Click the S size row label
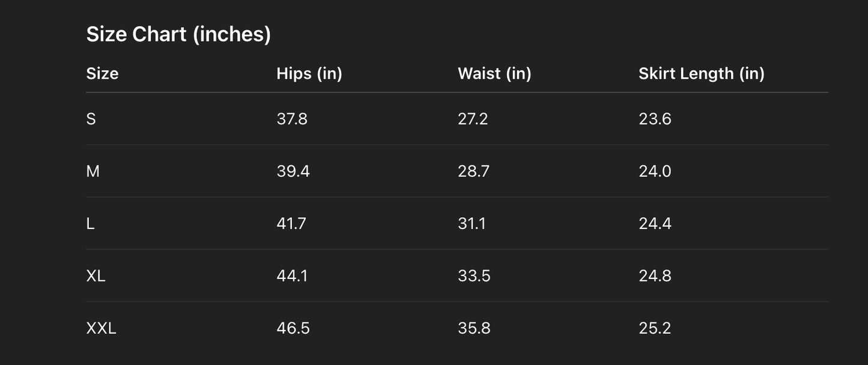This screenshot has width=868, height=365. pyautogui.click(x=91, y=119)
